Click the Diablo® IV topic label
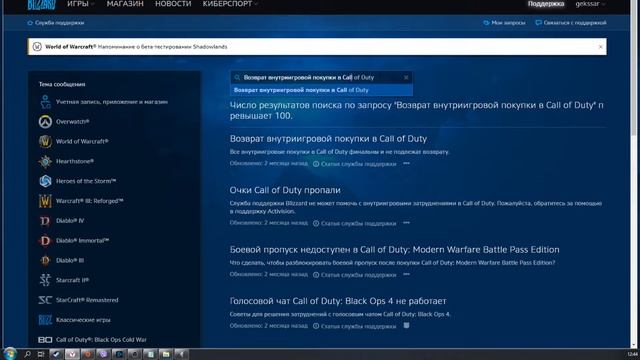640x360 pixels. point(70,220)
